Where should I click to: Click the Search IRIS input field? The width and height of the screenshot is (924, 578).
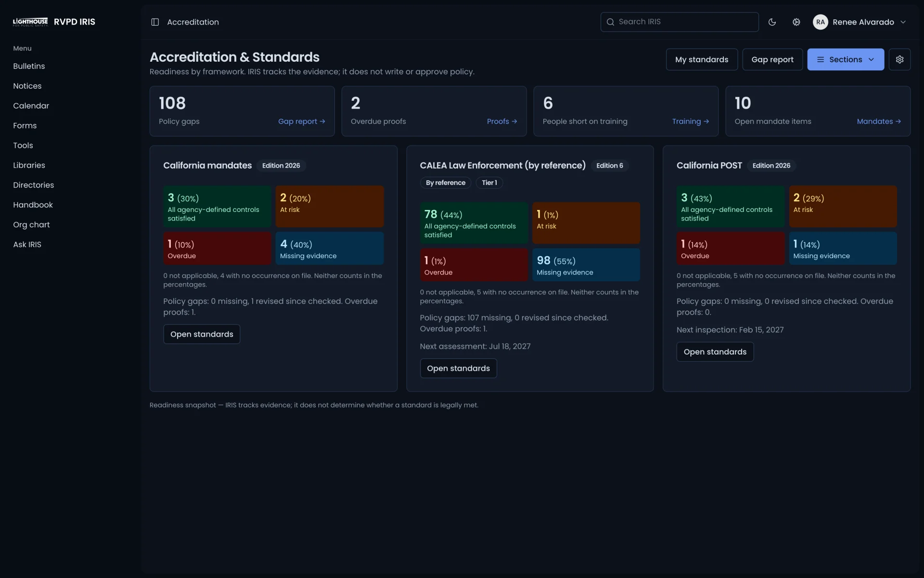tap(680, 22)
